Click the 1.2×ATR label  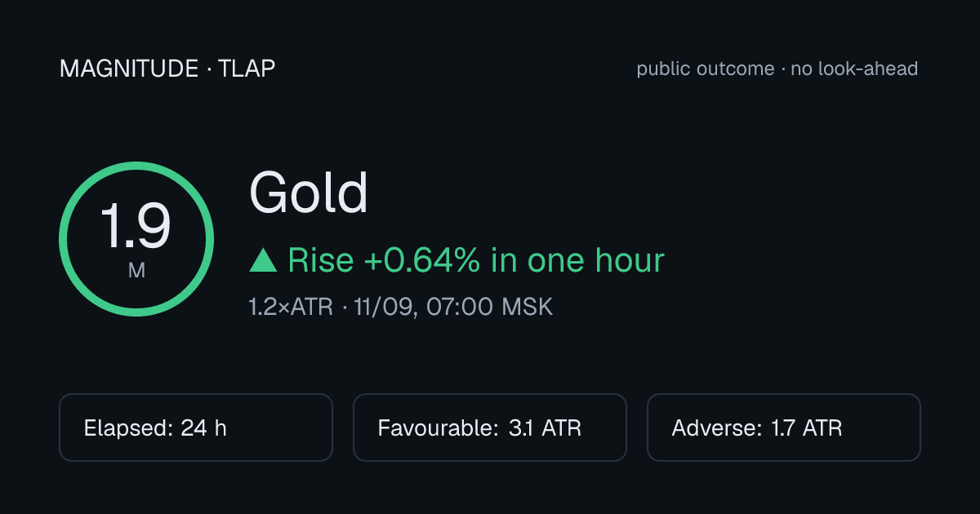[x=291, y=308]
